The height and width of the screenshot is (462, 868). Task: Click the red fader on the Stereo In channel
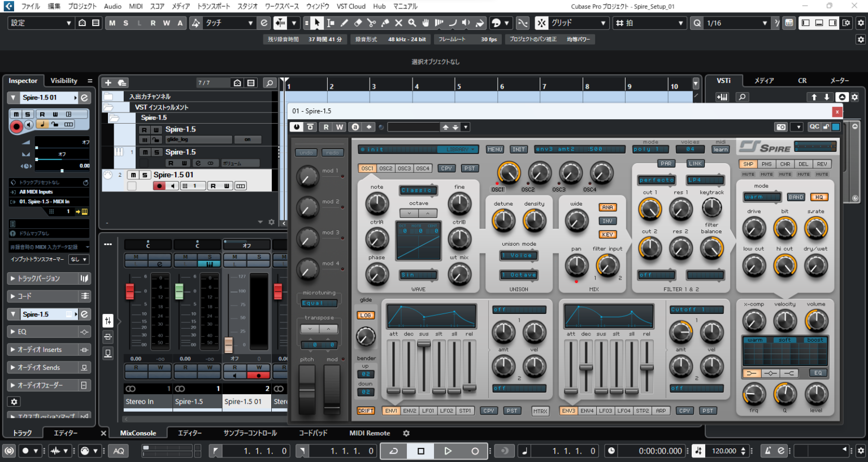point(130,291)
